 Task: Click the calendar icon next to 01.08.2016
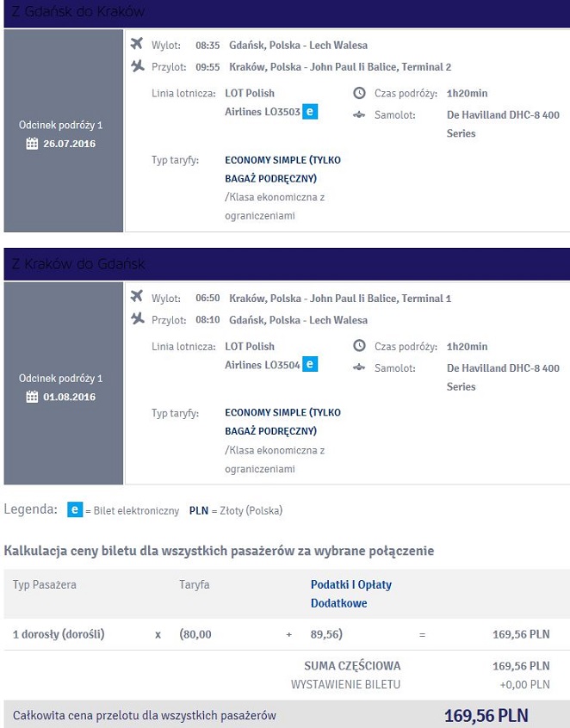tap(32, 397)
